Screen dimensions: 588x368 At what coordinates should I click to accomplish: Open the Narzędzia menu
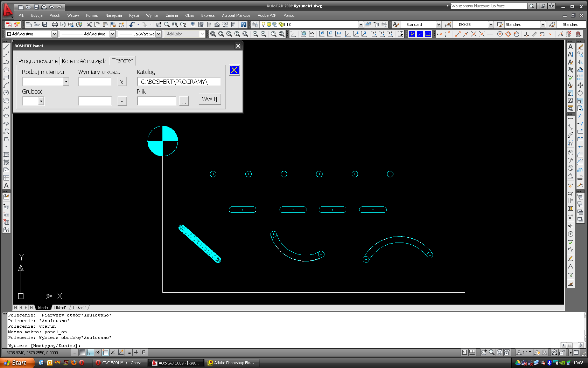pyautogui.click(x=113, y=15)
